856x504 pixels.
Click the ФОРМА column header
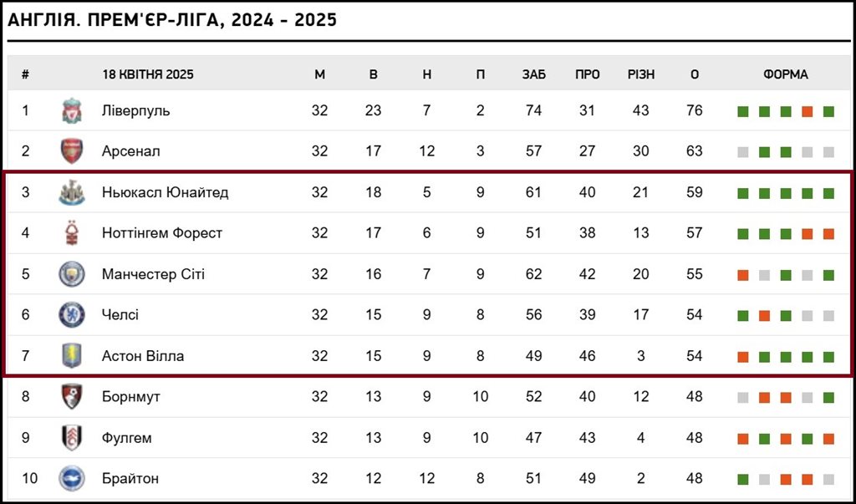click(x=786, y=75)
